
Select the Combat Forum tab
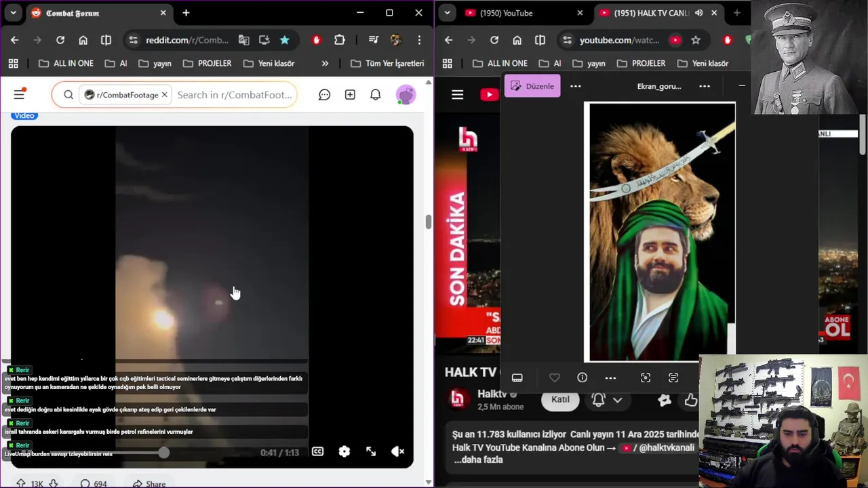click(98, 13)
